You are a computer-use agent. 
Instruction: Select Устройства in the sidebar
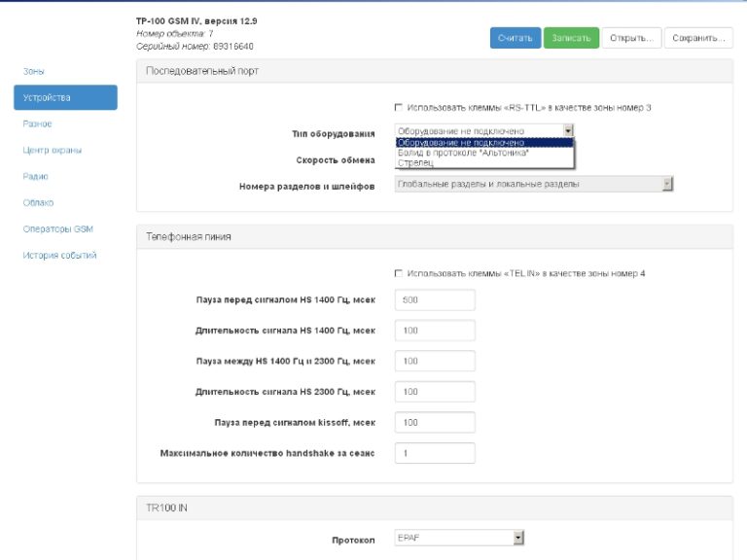point(65,97)
